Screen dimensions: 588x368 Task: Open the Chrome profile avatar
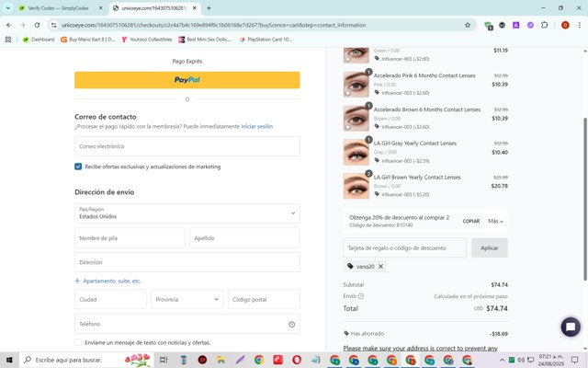pyautogui.click(x=565, y=25)
